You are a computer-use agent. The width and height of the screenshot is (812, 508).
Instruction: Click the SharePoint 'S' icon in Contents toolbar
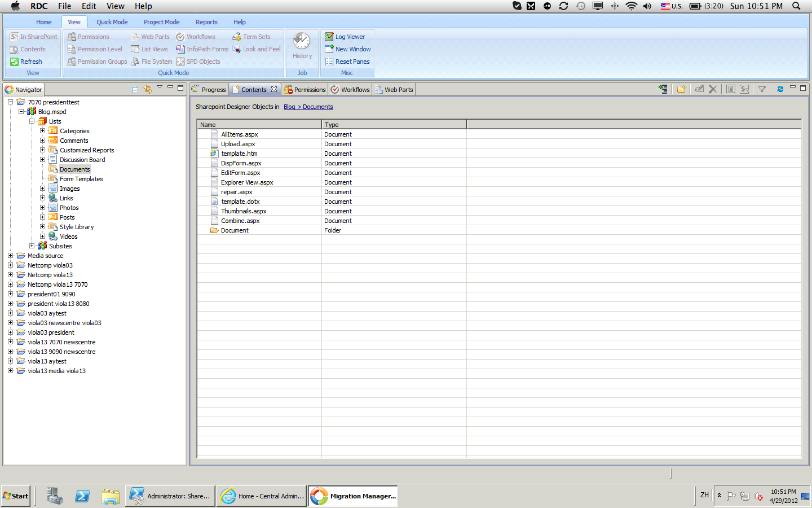[744, 89]
